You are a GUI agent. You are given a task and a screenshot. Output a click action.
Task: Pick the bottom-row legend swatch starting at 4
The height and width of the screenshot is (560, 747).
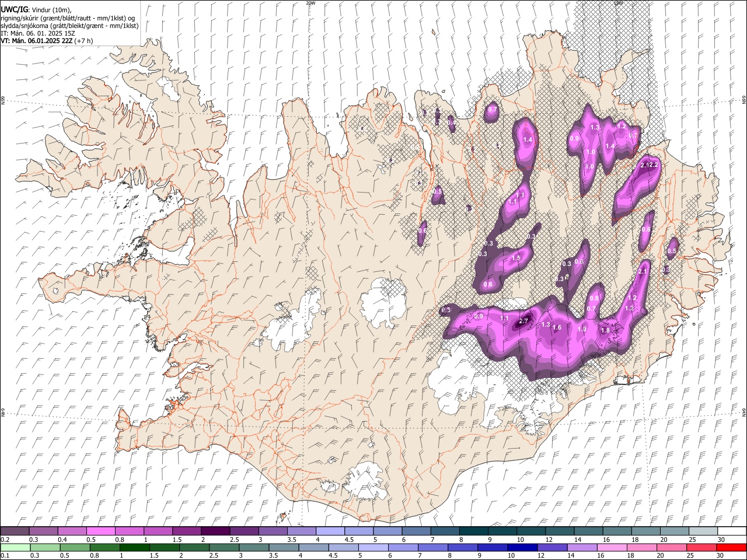[x=314, y=547]
